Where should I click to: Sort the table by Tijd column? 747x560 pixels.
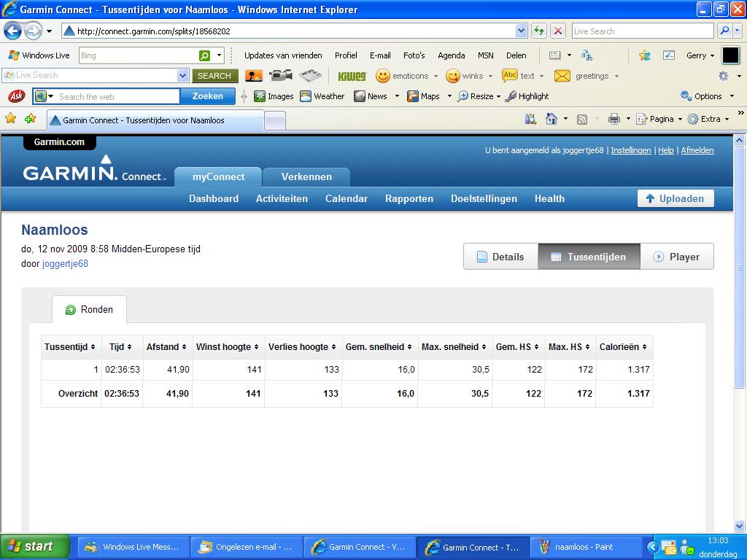[x=120, y=346]
